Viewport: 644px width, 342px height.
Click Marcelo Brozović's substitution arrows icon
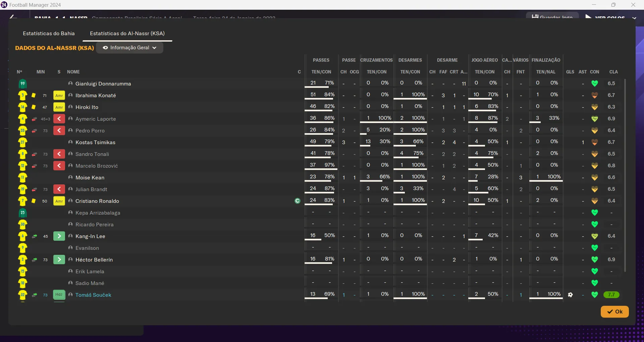(34, 166)
